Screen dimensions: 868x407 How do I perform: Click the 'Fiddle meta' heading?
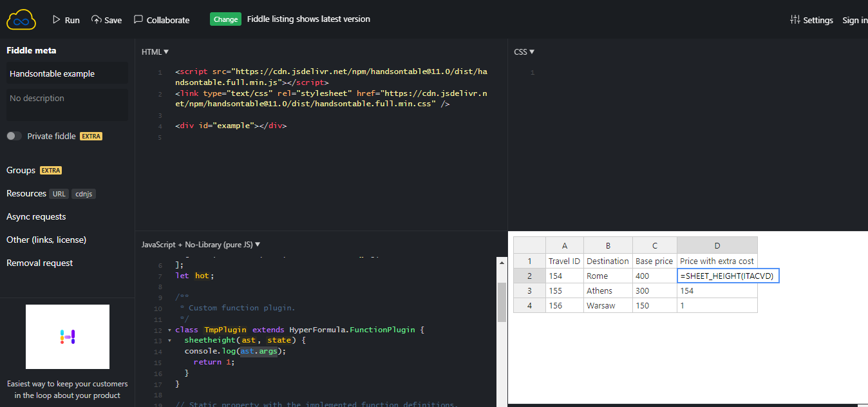tap(32, 50)
